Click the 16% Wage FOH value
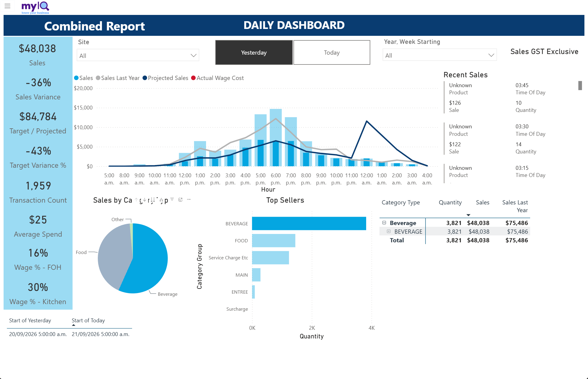Image resolution: width=588 pixels, height=379 pixels. pos(38,253)
